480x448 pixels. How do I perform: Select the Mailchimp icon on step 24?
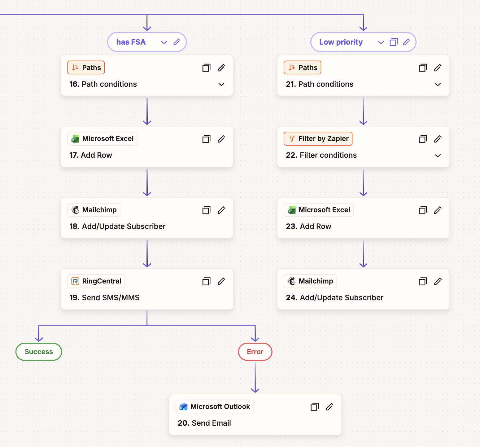tap(291, 281)
